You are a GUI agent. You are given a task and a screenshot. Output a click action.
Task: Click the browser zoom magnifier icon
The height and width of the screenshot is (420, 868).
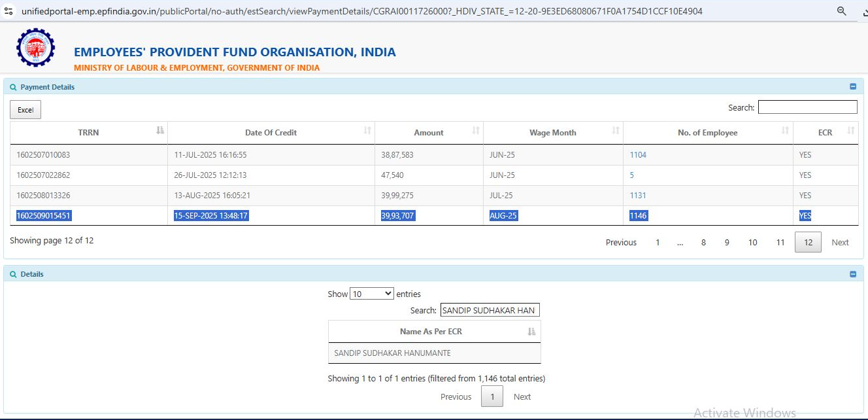pos(842,11)
